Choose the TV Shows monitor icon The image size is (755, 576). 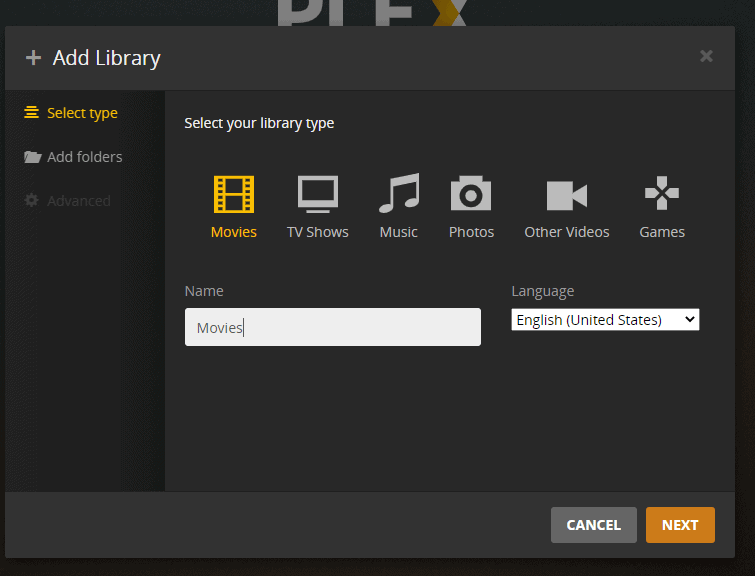[x=318, y=194]
